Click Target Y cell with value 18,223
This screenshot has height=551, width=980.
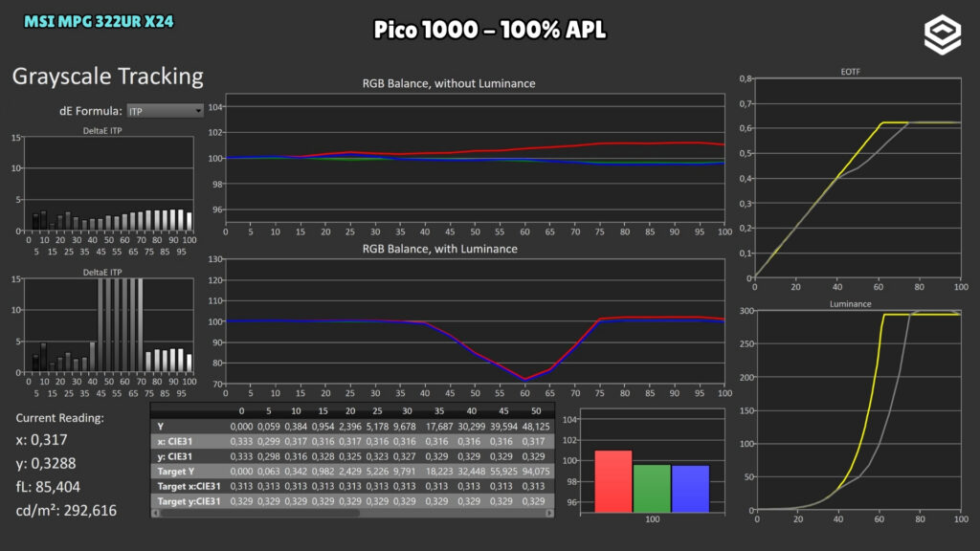pos(439,472)
